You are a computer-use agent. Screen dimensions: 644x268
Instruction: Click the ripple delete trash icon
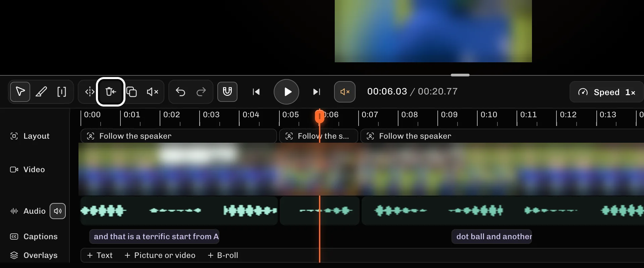click(111, 92)
